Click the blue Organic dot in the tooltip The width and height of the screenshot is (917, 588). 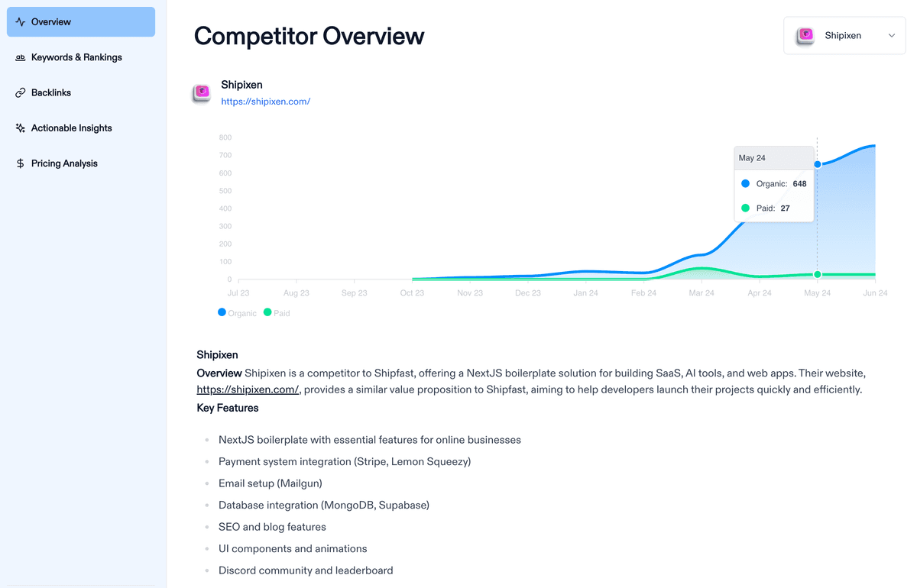(747, 183)
